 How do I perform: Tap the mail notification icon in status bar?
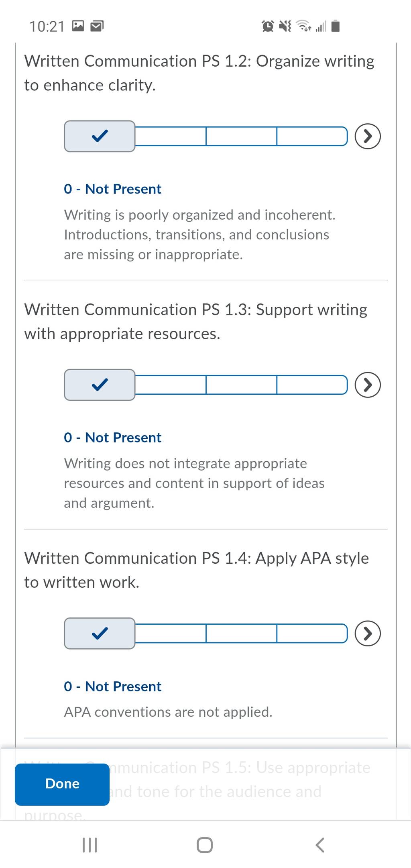coord(97,26)
